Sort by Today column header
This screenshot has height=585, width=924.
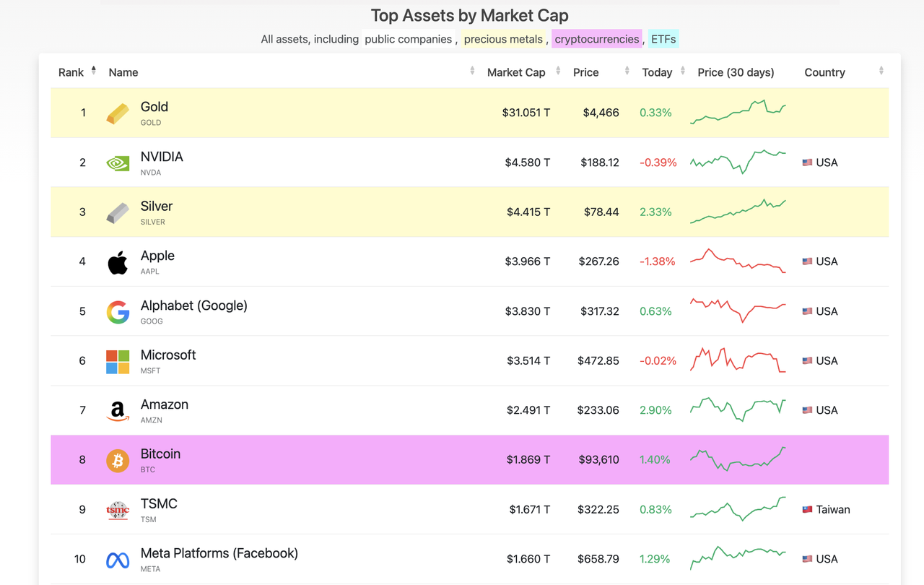pos(657,72)
